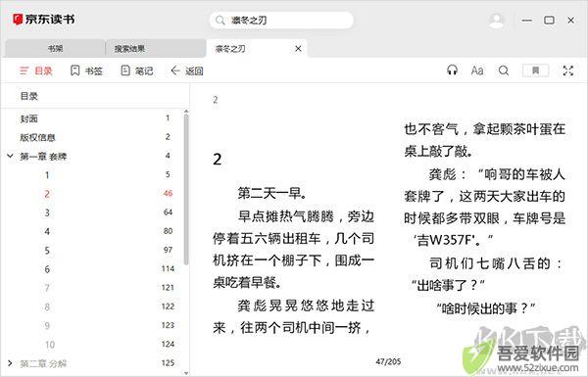Switch to the 书架 tab
The image size is (588, 377).
click(56, 49)
